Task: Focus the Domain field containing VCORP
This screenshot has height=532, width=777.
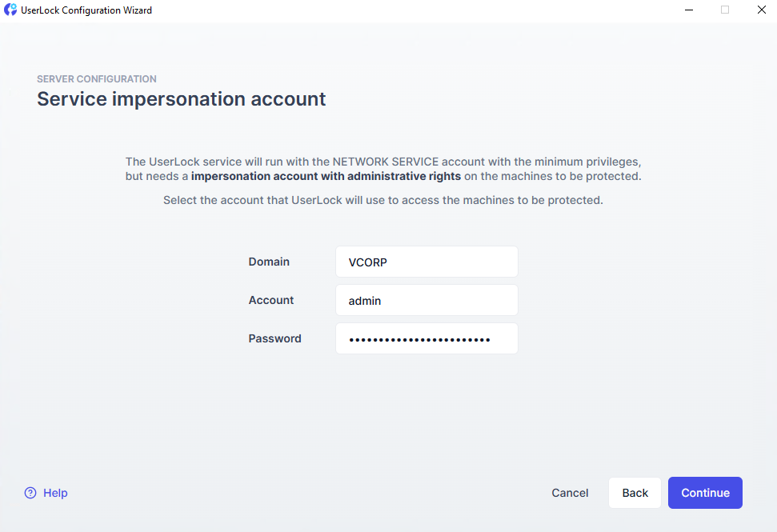Action: pos(427,262)
